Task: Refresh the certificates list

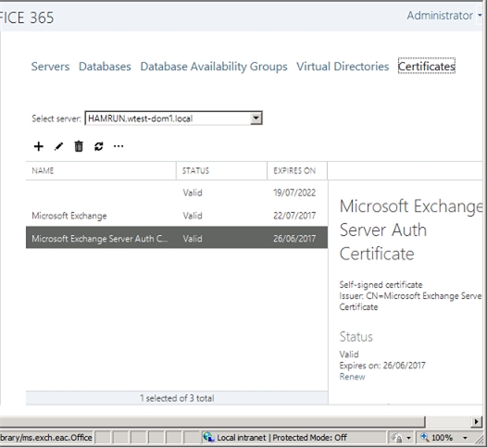Action: click(99, 146)
